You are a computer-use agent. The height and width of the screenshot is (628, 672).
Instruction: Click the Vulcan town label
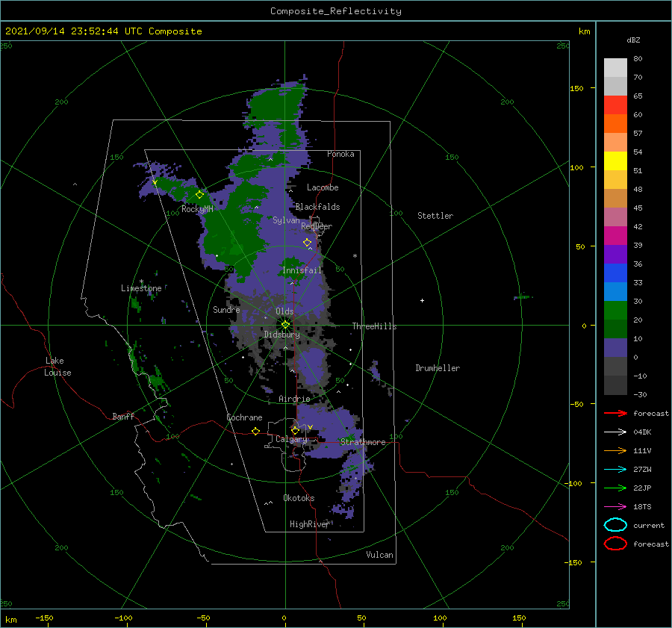(379, 555)
